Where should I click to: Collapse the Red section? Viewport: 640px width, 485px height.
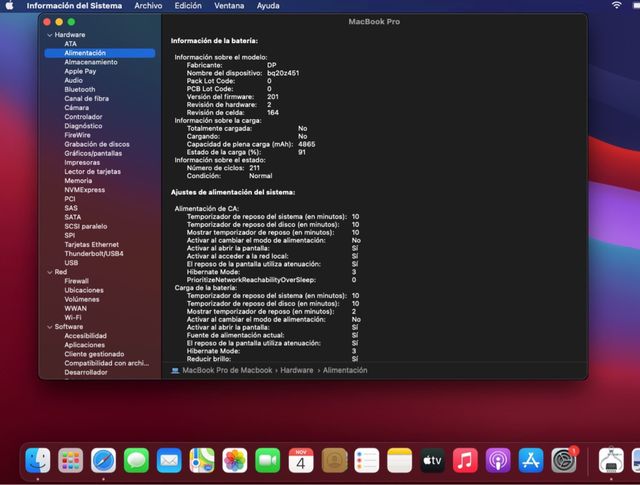point(50,272)
